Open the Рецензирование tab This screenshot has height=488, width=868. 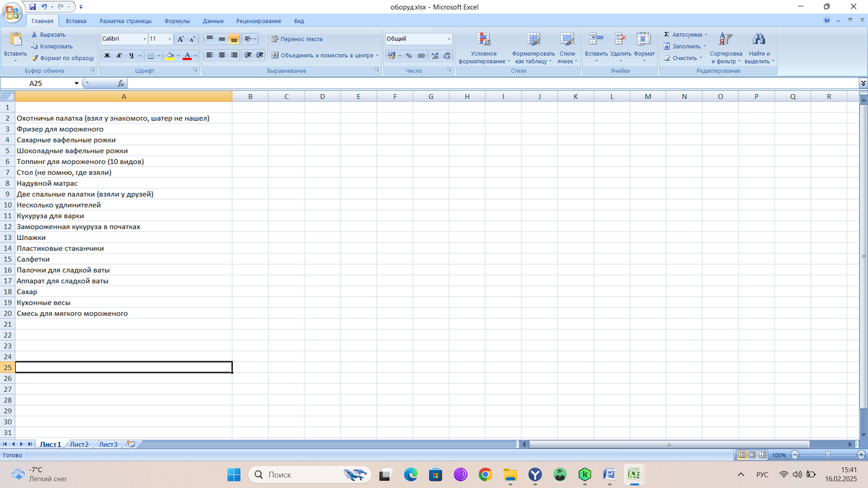coord(258,21)
